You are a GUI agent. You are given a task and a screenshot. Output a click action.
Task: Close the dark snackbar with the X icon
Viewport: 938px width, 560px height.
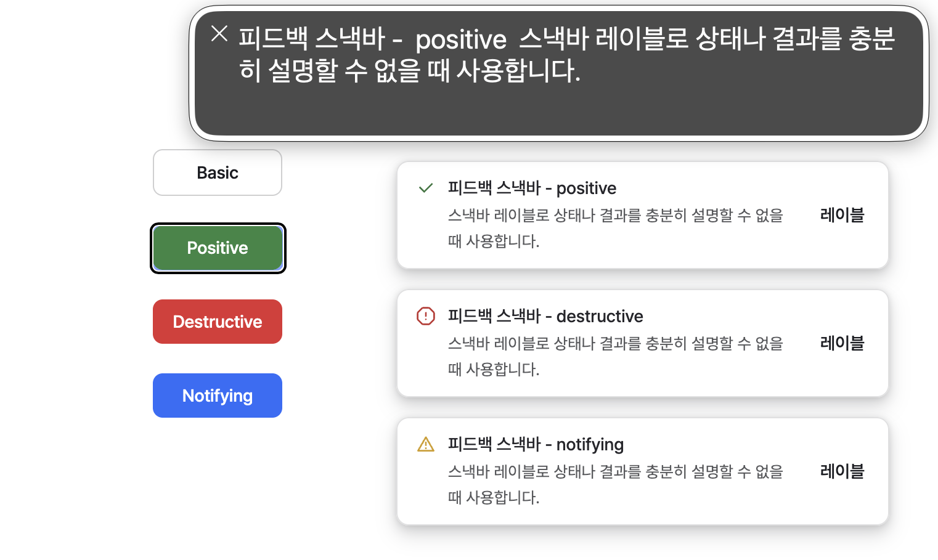[x=219, y=33]
